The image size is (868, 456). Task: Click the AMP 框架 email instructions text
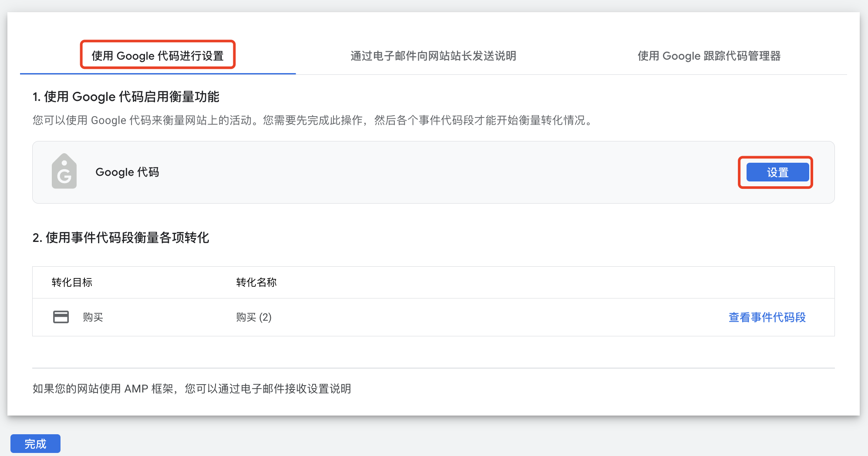192,389
